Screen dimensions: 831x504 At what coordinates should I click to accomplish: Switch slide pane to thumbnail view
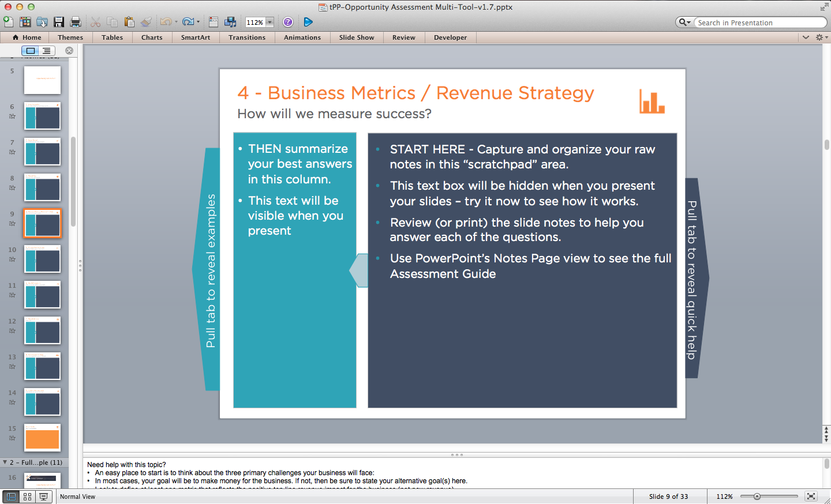31,51
